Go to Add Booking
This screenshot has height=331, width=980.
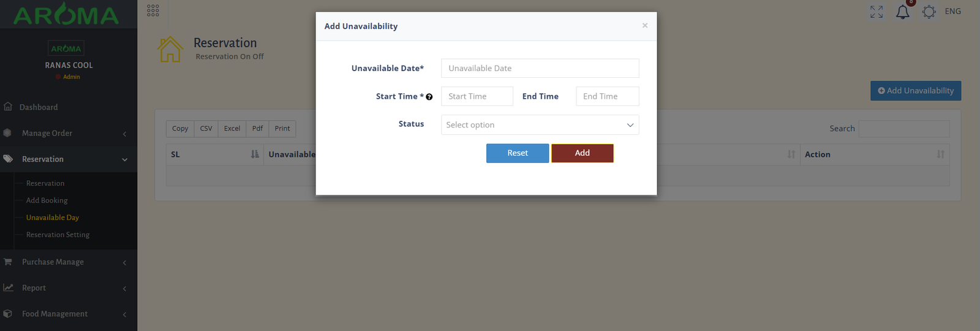pyautogui.click(x=47, y=200)
